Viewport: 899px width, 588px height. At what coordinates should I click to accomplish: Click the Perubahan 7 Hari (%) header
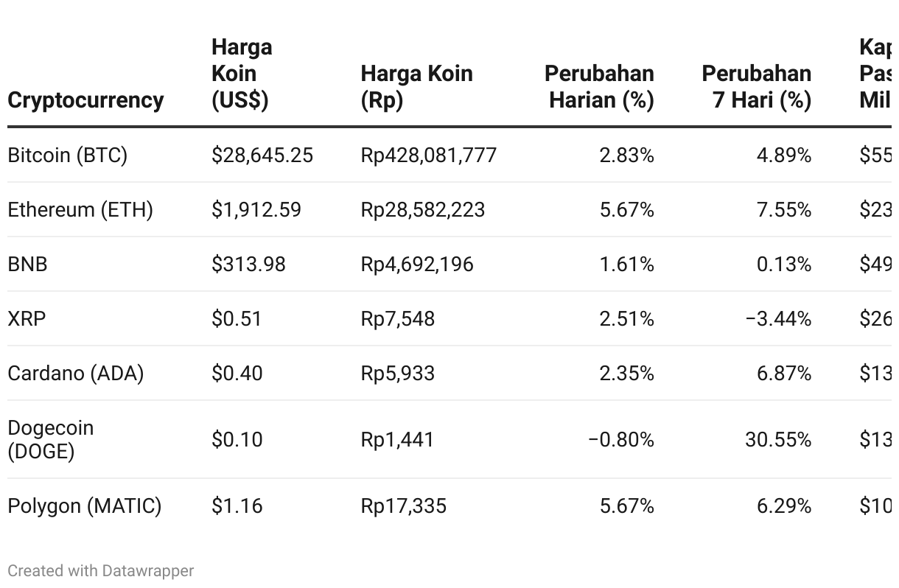757,86
